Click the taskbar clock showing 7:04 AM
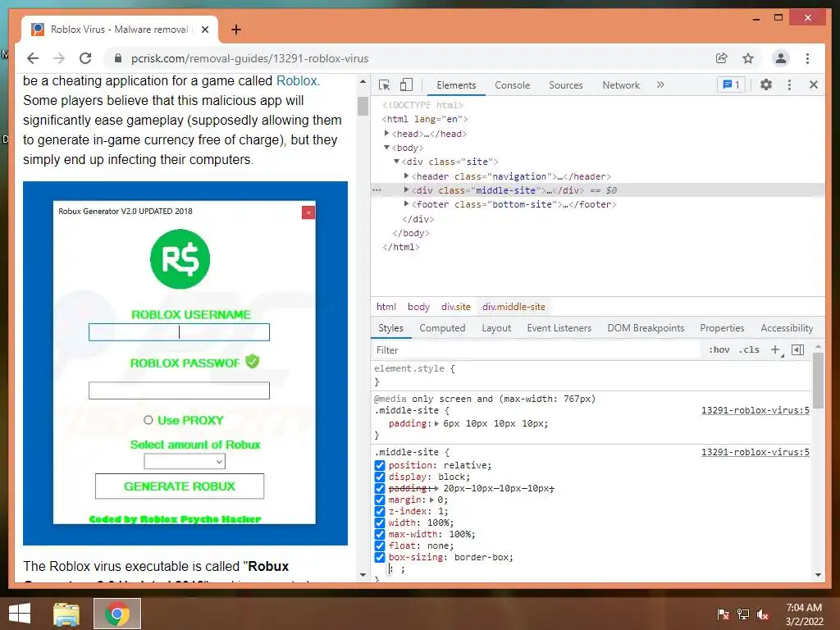The width and height of the screenshot is (840, 630). (804, 614)
